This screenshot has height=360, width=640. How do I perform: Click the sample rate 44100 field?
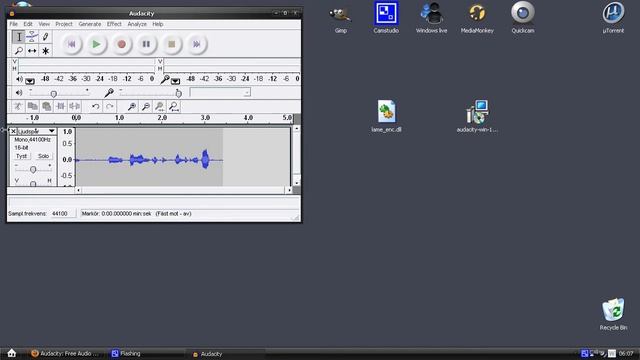click(62, 213)
